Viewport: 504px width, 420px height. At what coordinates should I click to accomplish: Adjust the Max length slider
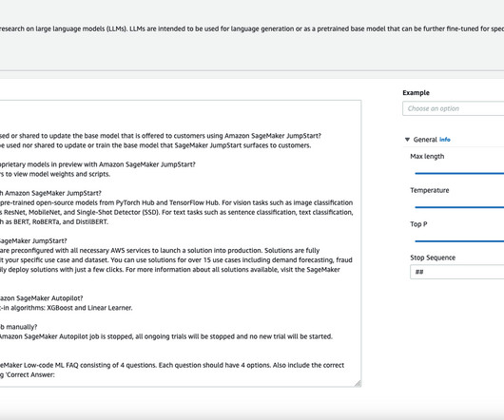pos(459,173)
